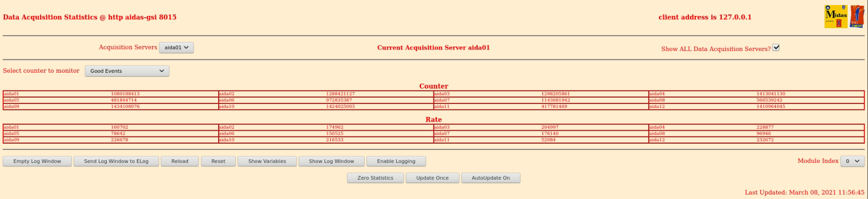Open the Good Events counter dropdown

coord(127,71)
